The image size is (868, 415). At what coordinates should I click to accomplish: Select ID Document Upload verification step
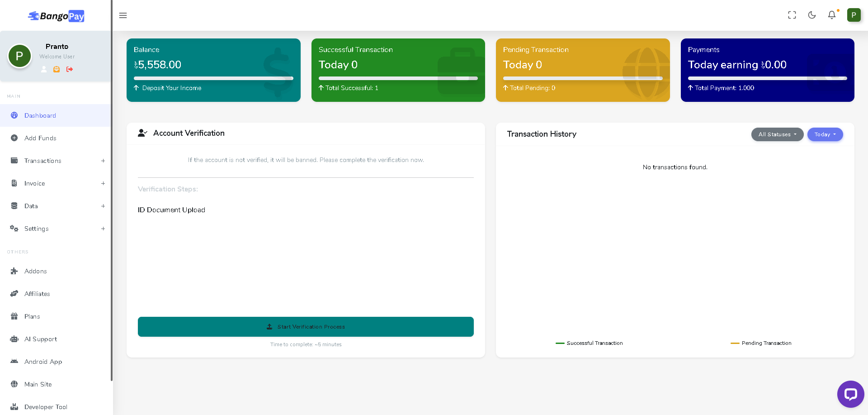pos(171,210)
